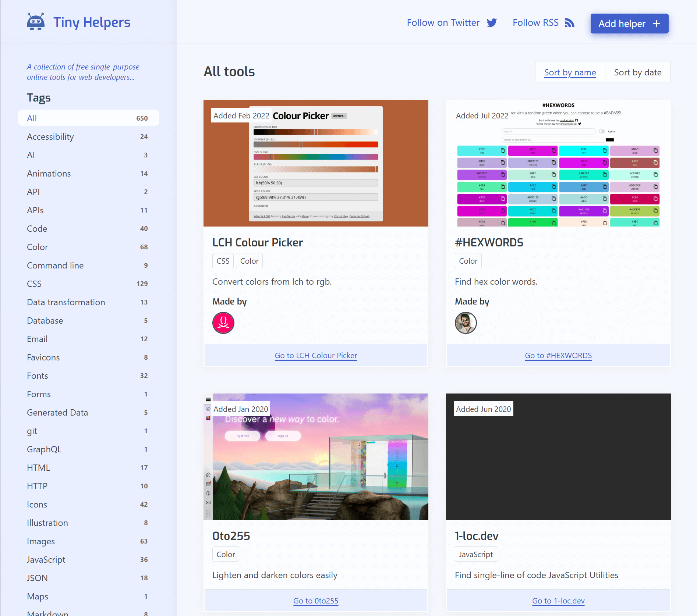Screen dimensions: 697x616
Task: Click the Color chip on 0to255 card
Action: click(x=226, y=554)
